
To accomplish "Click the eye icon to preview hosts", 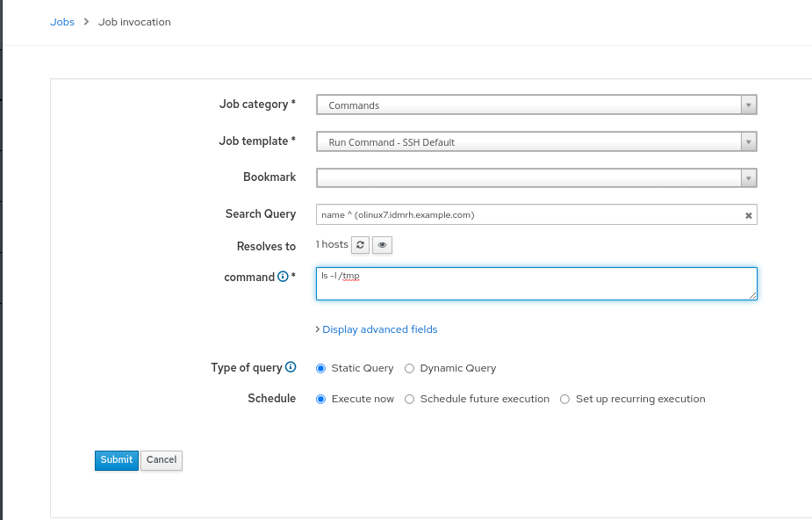I will coord(382,245).
